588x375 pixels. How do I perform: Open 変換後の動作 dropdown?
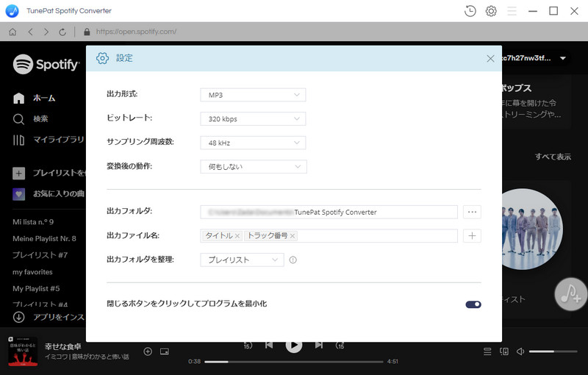pyautogui.click(x=254, y=166)
